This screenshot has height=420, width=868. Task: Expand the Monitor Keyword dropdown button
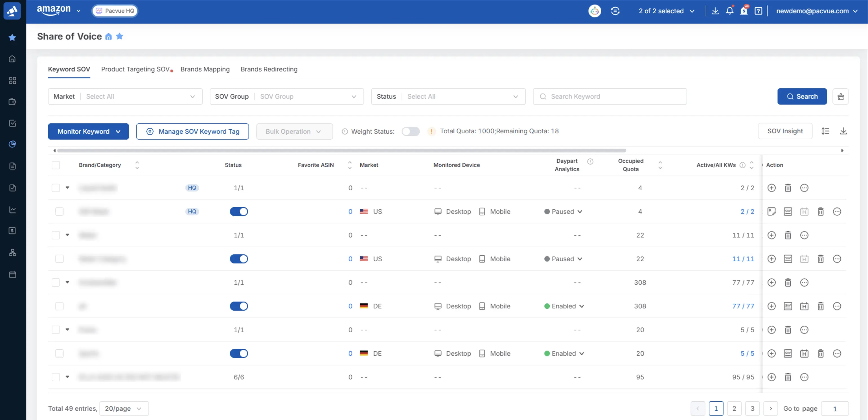click(88, 132)
